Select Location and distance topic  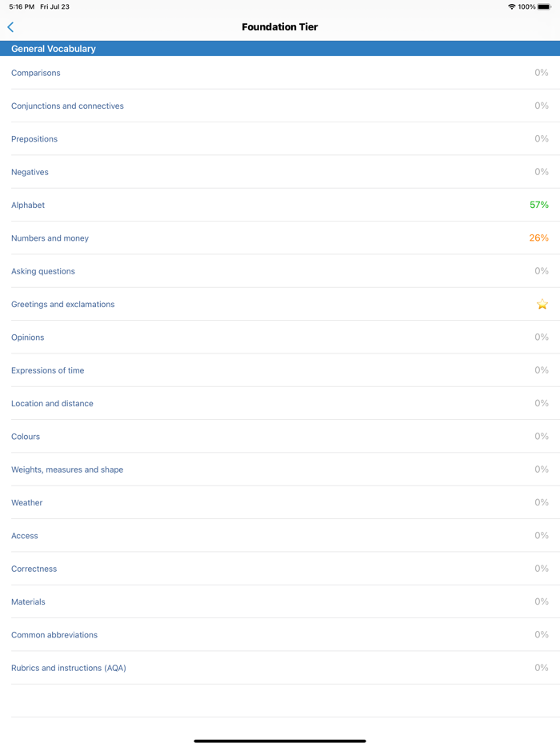click(x=52, y=403)
